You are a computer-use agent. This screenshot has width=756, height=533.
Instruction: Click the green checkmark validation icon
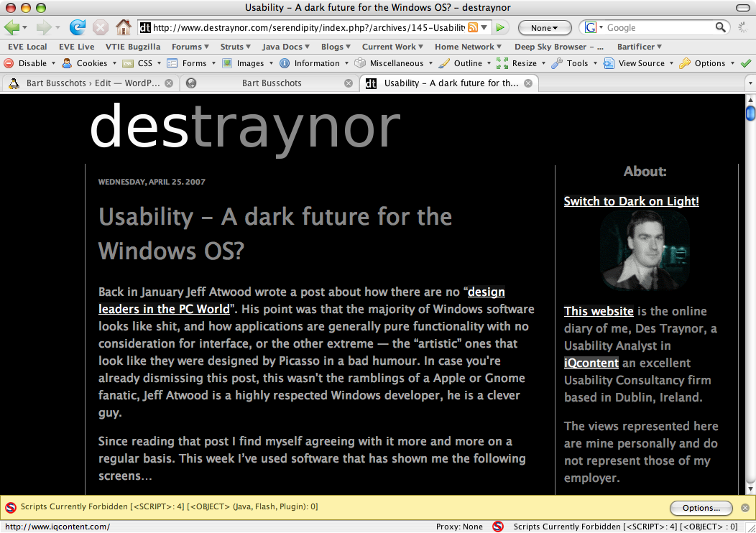(746, 63)
